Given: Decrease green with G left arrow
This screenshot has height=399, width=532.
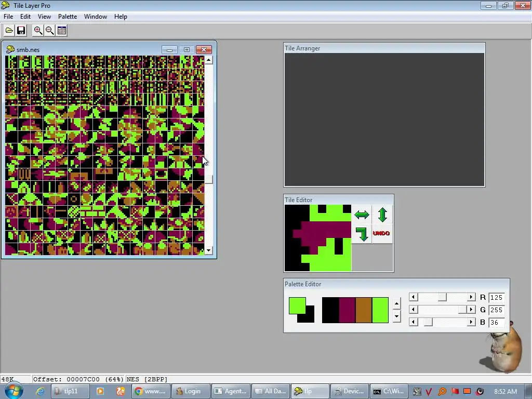Looking at the screenshot, I should pos(413,310).
